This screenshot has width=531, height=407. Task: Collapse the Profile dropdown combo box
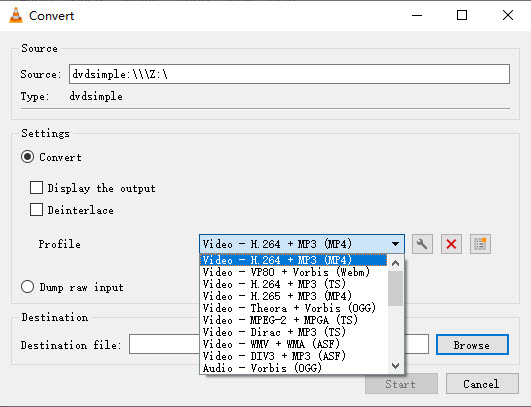(x=302, y=244)
